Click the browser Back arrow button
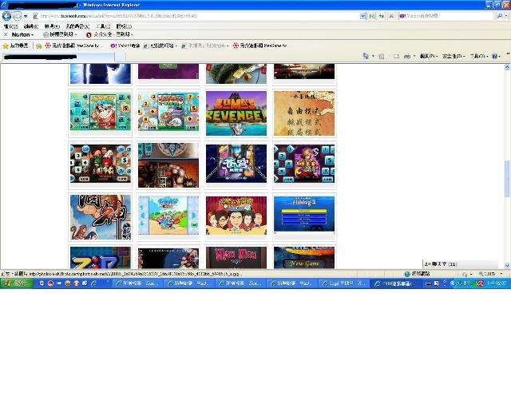Image resolution: width=511 pixels, height=420 pixels. (x=7, y=16)
